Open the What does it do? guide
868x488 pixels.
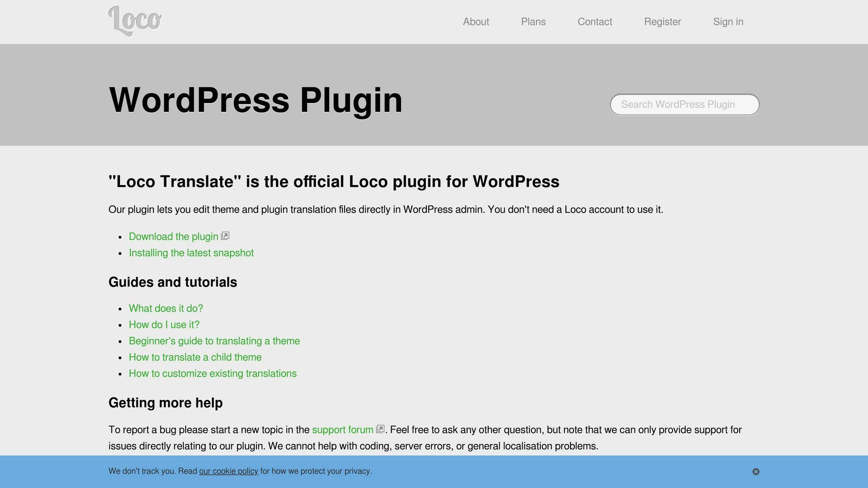pos(166,308)
